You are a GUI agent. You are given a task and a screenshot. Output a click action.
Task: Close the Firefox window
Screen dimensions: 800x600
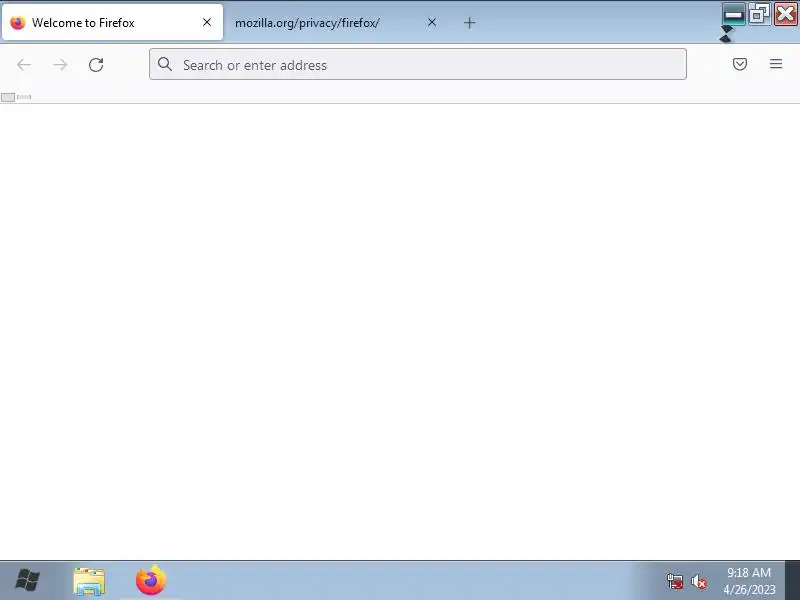click(x=786, y=14)
